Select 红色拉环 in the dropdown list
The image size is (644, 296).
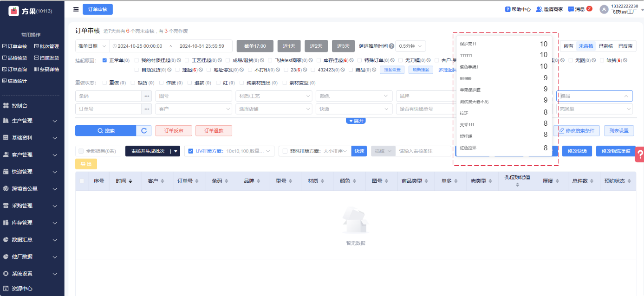click(x=503, y=148)
